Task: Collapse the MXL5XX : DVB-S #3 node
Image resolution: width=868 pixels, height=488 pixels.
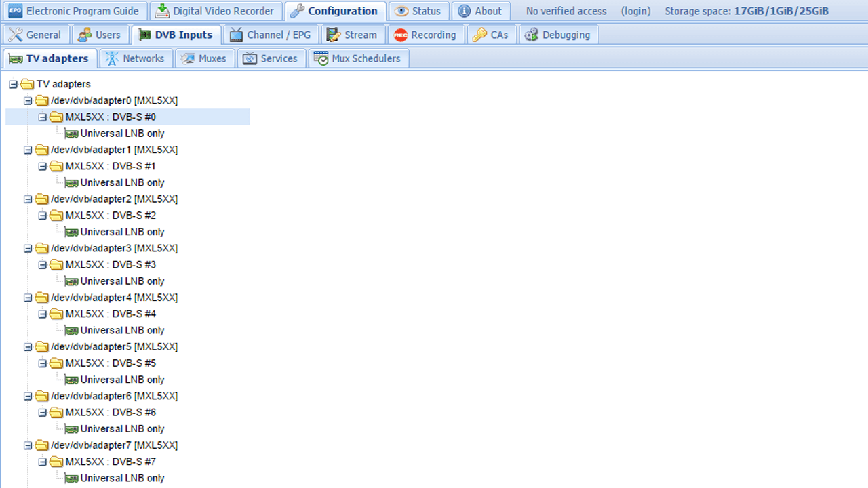Action: click(x=43, y=265)
